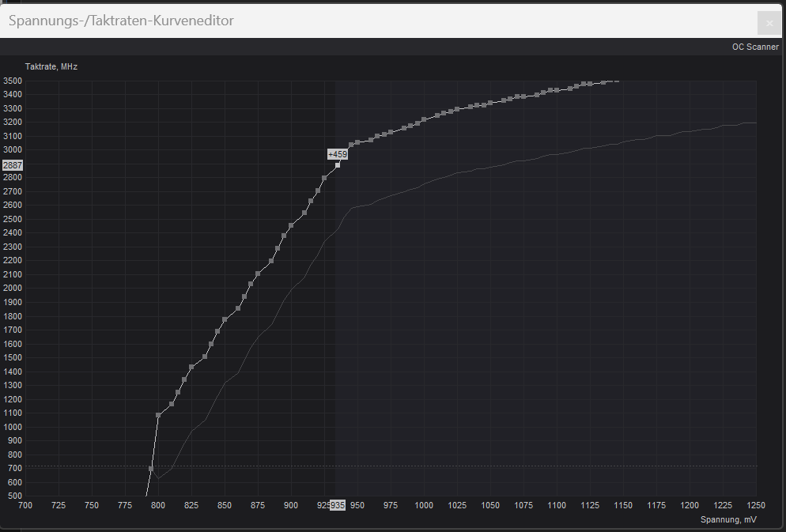Click the Spannung, mV axis title

pos(728,519)
